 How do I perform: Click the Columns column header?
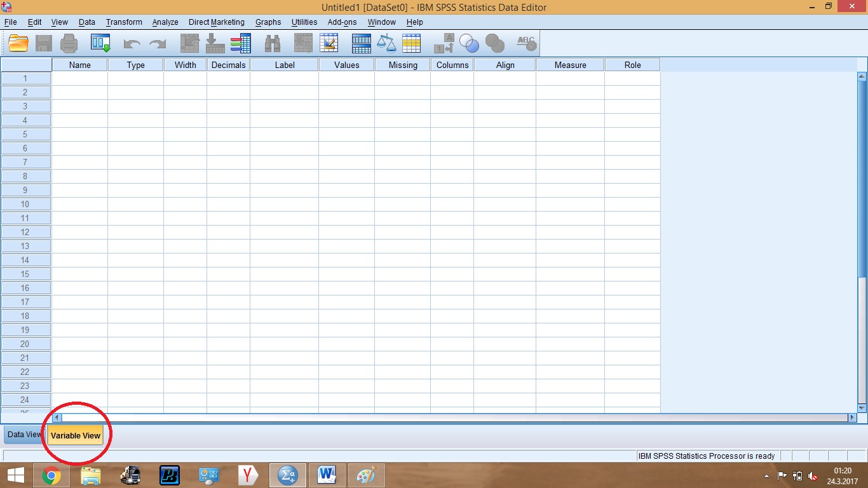pyautogui.click(x=452, y=65)
